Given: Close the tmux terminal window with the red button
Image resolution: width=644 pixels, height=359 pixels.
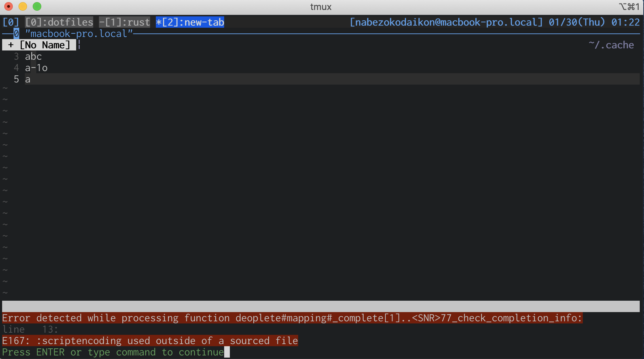Looking at the screenshot, I should click(x=9, y=6).
